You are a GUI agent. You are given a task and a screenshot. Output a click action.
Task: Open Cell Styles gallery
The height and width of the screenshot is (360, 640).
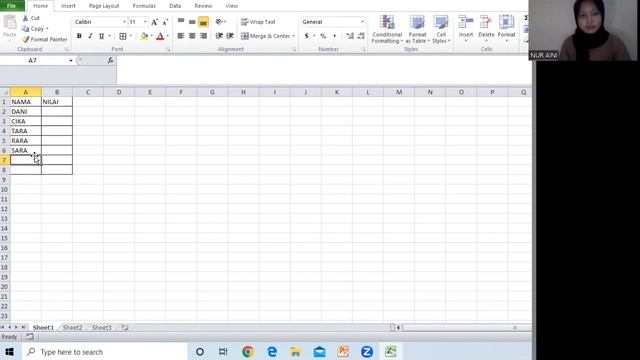point(441,29)
